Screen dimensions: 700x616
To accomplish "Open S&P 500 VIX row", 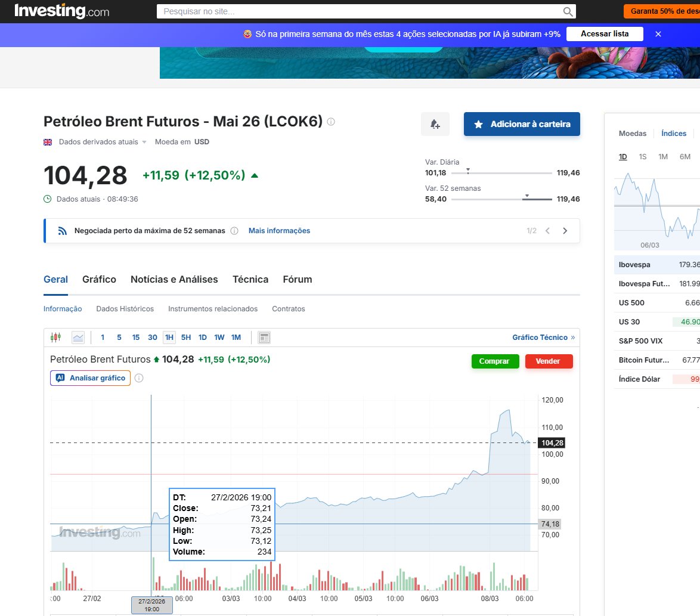I will (x=657, y=341).
